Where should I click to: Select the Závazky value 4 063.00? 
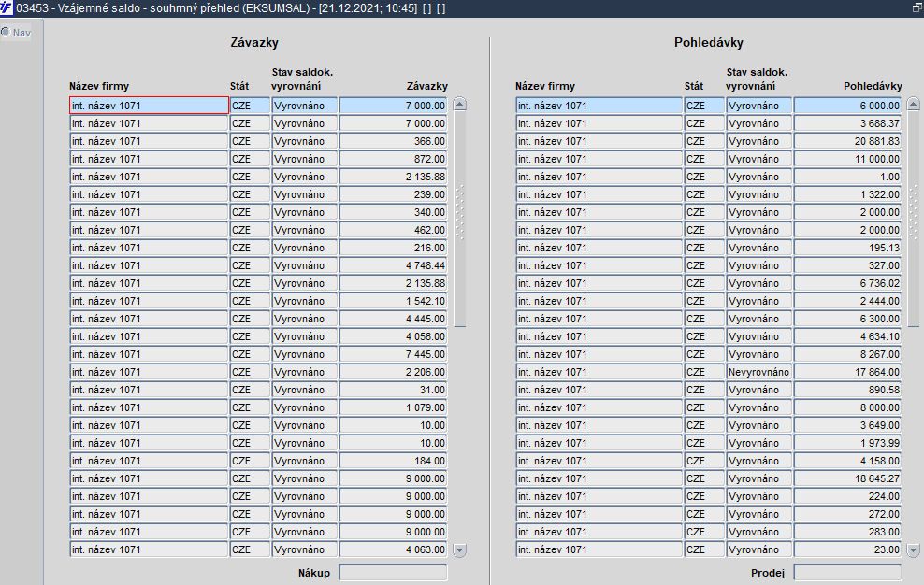(x=393, y=549)
